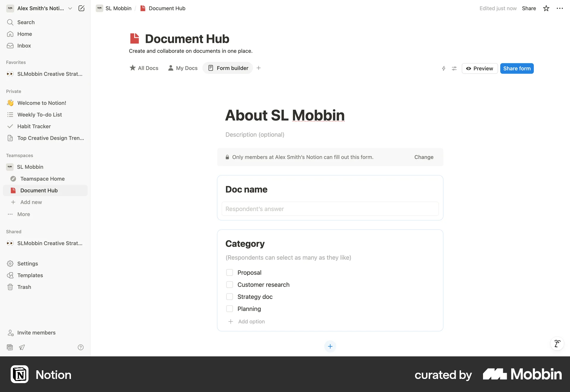Open form automations with the lightning icon
This screenshot has height=392, width=570.
444,68
